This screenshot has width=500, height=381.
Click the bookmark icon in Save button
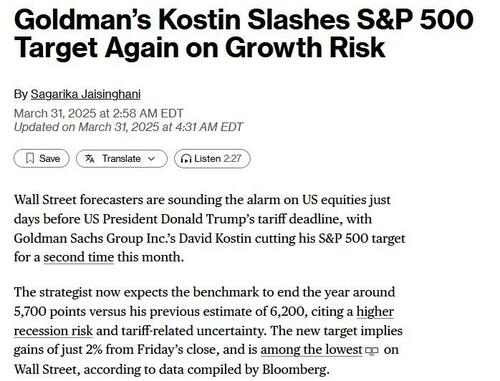point(30,158)
